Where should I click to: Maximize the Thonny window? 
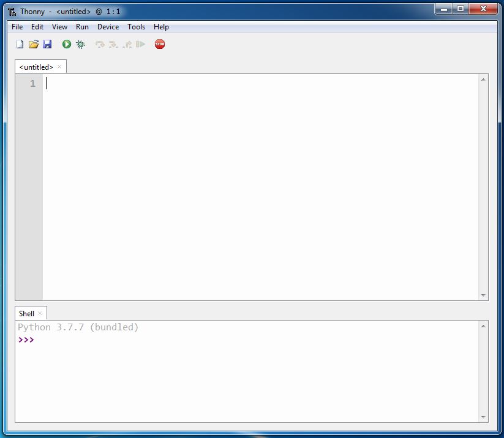(461, 9)
